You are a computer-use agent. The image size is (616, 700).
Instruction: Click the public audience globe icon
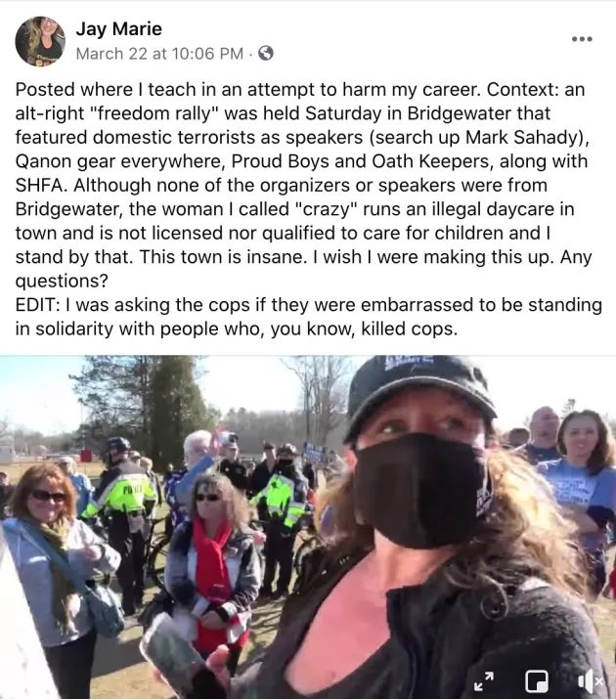(266, 54)
